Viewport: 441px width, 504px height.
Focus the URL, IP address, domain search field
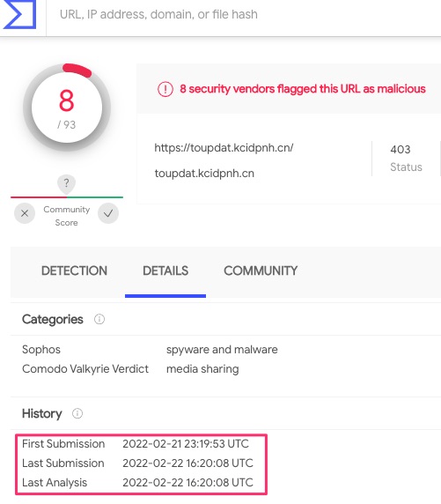click(244, 15)
